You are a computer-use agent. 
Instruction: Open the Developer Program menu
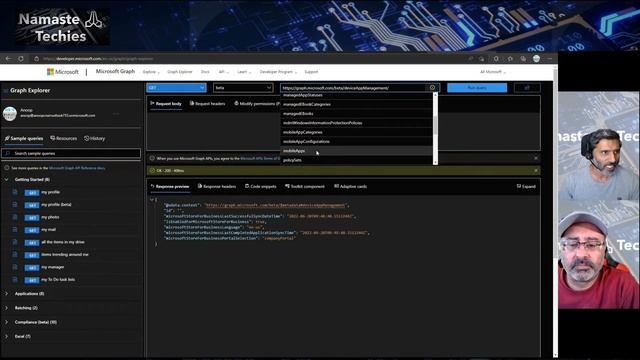coord(278,72)
